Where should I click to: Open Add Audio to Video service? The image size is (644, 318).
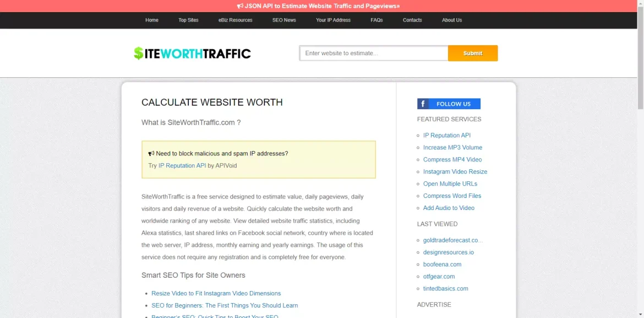(449, 208)
